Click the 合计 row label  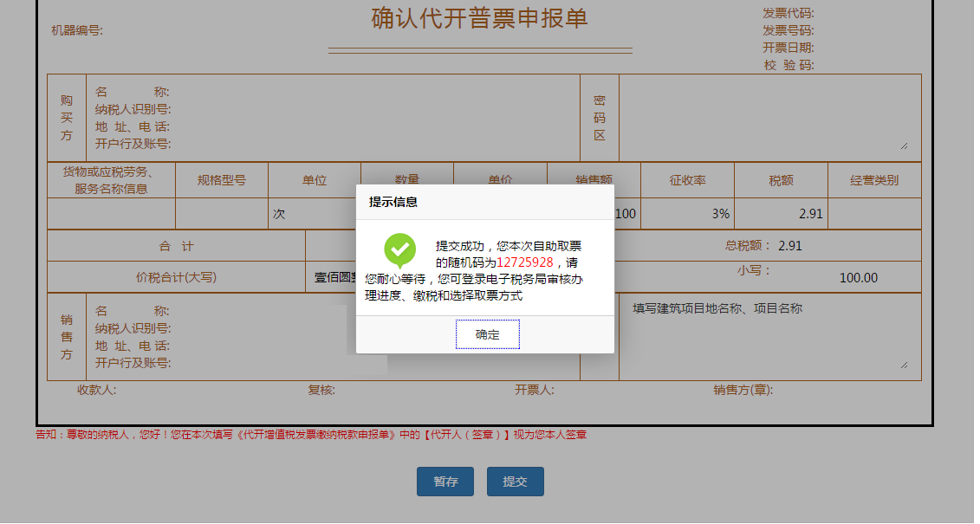(x=176, y=246)
